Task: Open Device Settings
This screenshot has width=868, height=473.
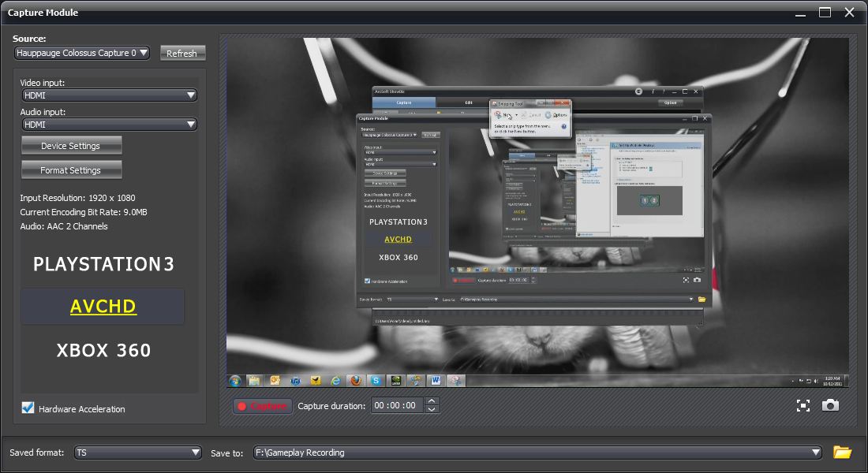Action: 71,146
